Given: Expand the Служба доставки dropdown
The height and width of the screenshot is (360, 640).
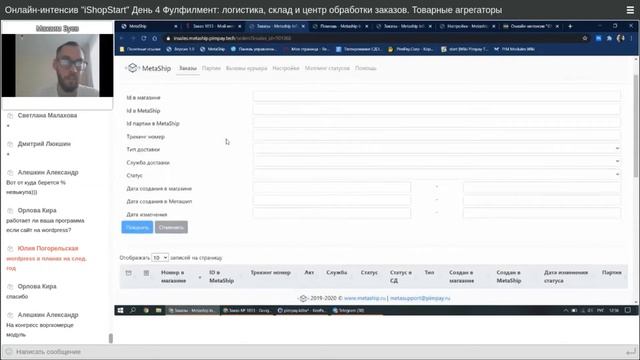Looking at the screenshot, I should click(x=437, y=162).
